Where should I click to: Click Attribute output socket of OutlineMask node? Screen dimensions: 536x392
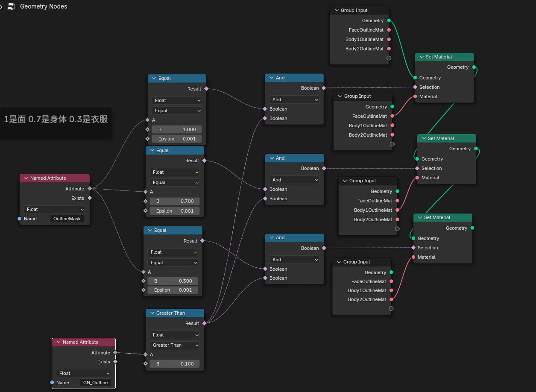click(90, 188)
